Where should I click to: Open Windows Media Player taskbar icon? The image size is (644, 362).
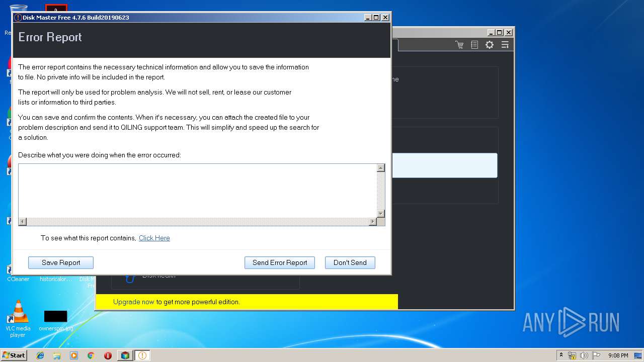(x=74, y=355)
